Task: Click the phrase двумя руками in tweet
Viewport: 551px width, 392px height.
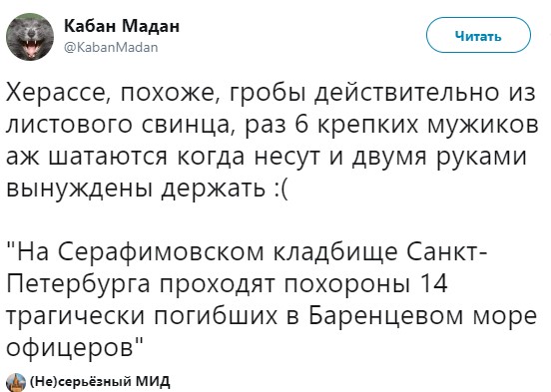Action: [x=439, y=157]
